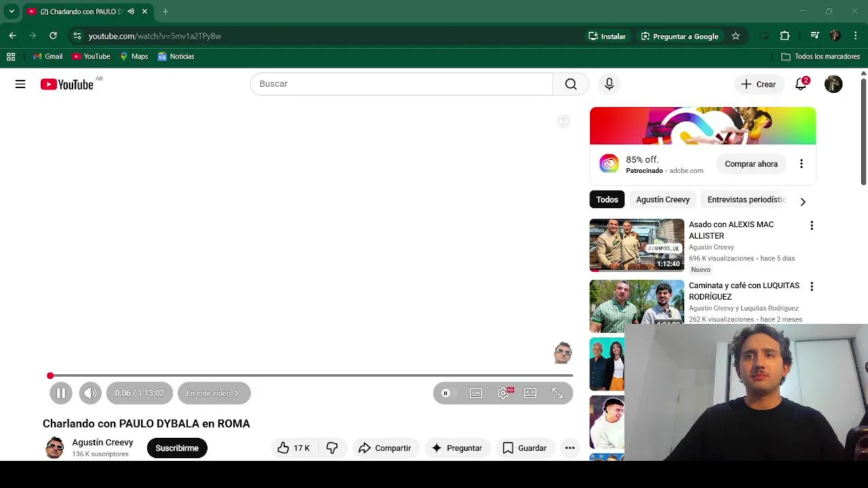Dislike the Dybala video
Screen dimensions: 868x488
[332, 448]
